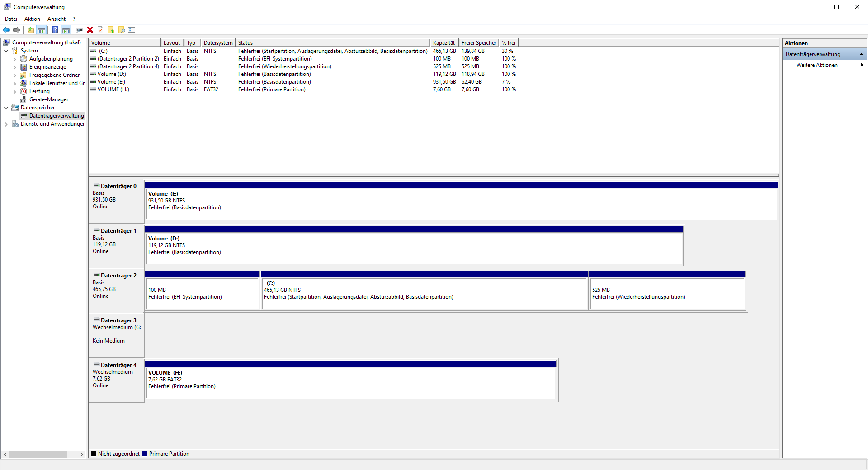The height and width of the screenshot is (470, 868).
Task: Open the Aktion menu
Action: pyautogui.click(x=32, y=19)
